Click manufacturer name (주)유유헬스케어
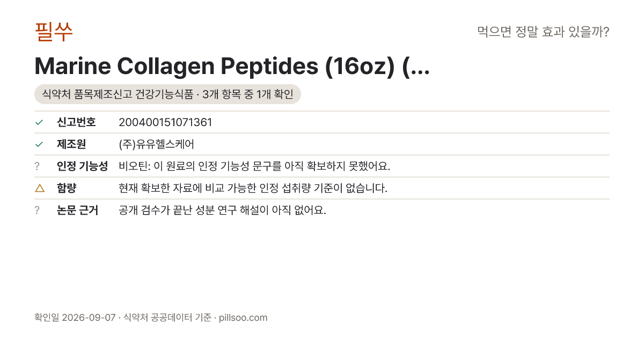The height and width of the screenshot is (338, 644). 156,144
